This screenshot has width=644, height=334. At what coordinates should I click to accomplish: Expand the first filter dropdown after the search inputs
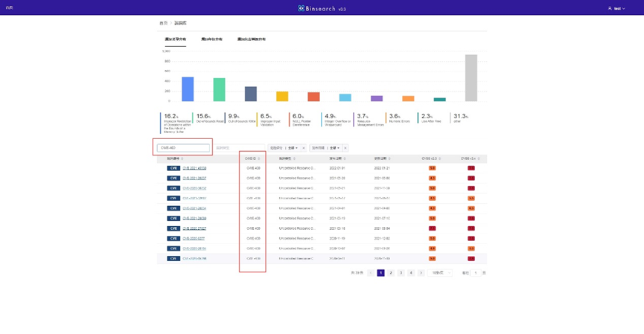[x=292, y=148]
